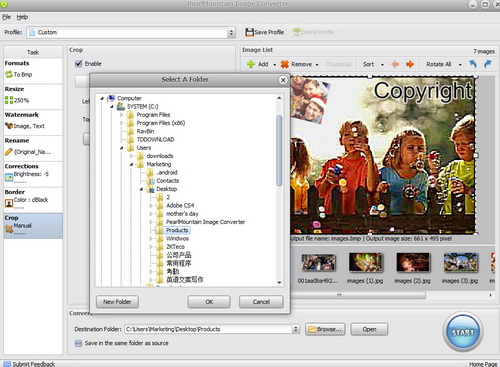Click the Save Profile disk icon
This screenshot has width=500, height=367.
point(249,32)
